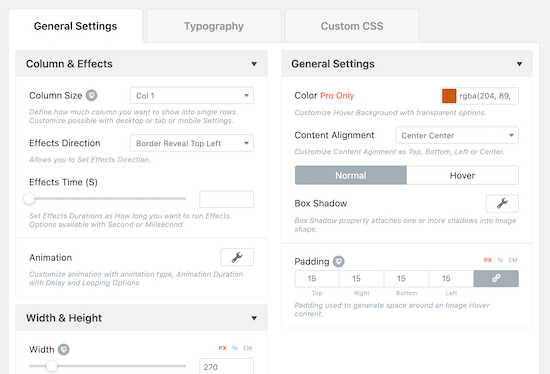Select the Normal state toggle
550x374 pixels.
click(x=351, y=175)
